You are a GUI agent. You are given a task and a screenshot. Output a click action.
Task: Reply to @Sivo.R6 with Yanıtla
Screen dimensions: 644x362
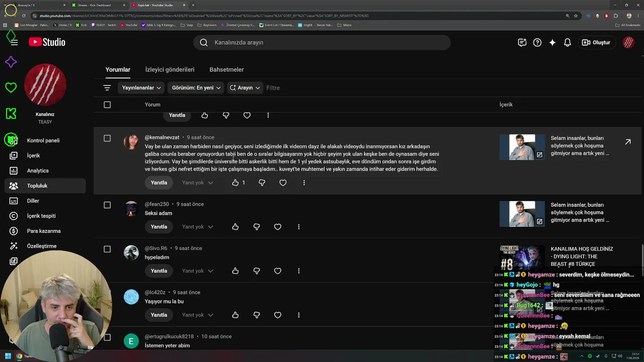[159, 271]
